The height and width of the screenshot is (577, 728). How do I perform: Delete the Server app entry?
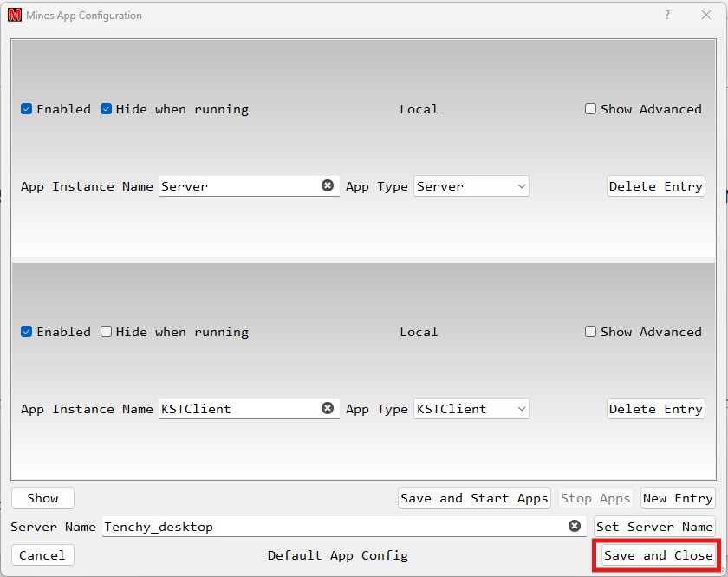click(x=655, y=186)
